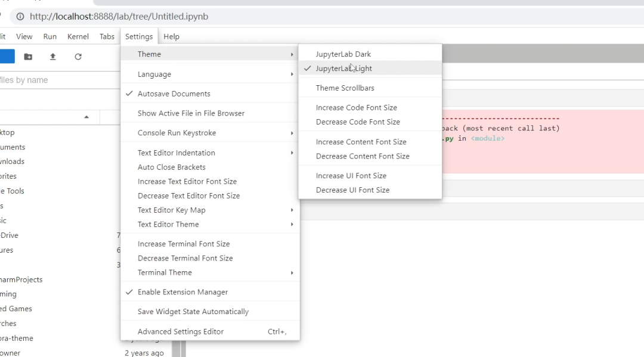This screenshot has width=644, height=357.
Task: Open the Searches folder in file browser
Action: pyautogui.click(x=8, y=324)
